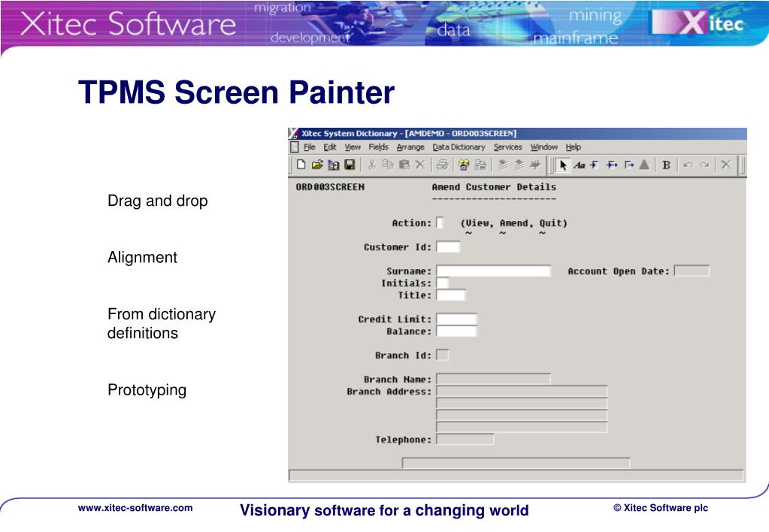Click the Balance field
Image resolution: width=769 pixels, height=532 pixels.
click(x=456, y=331)
